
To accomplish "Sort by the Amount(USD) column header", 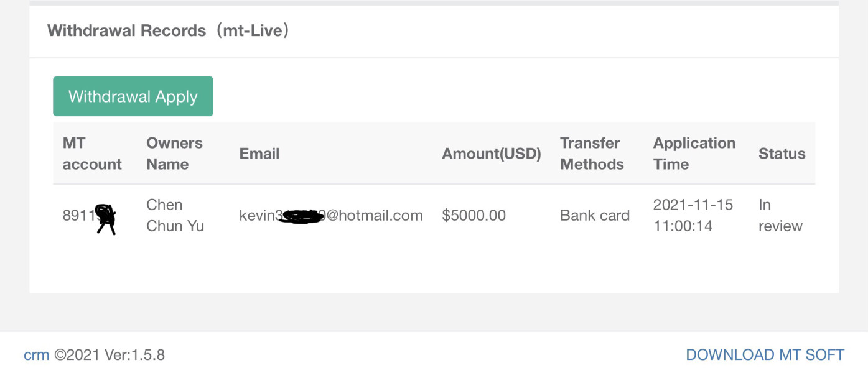I will 491,154.
